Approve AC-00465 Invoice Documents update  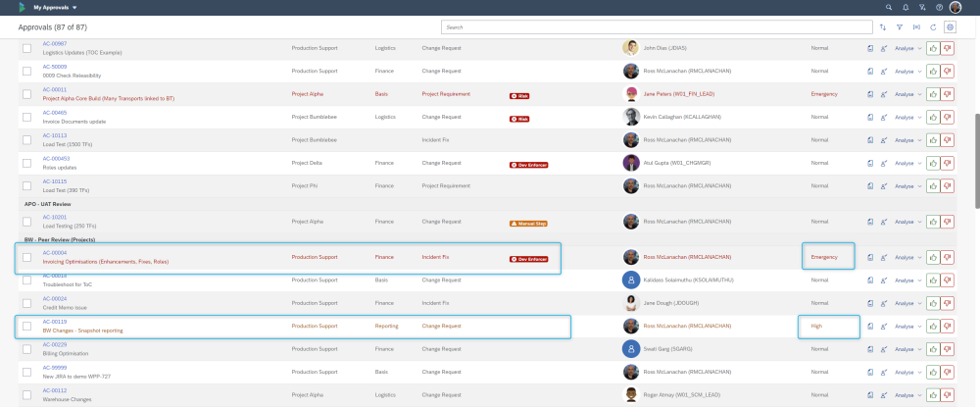tap(933, 117)
